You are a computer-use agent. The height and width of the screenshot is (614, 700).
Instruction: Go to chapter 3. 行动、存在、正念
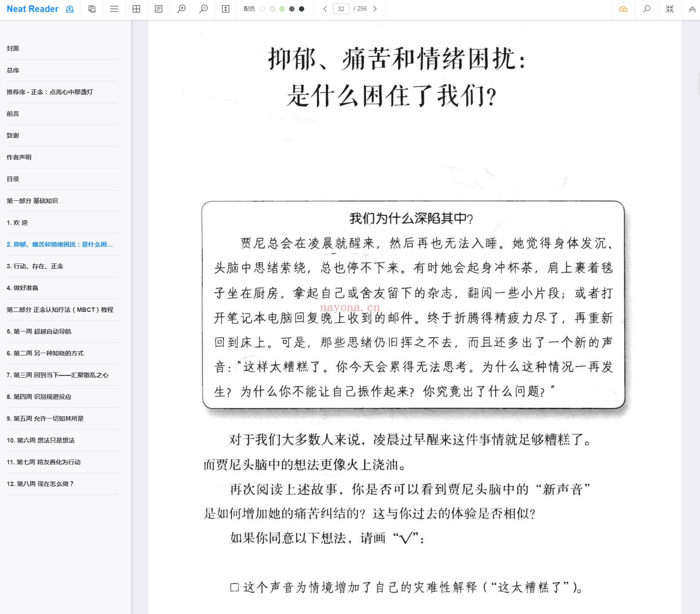click(63, 266)
